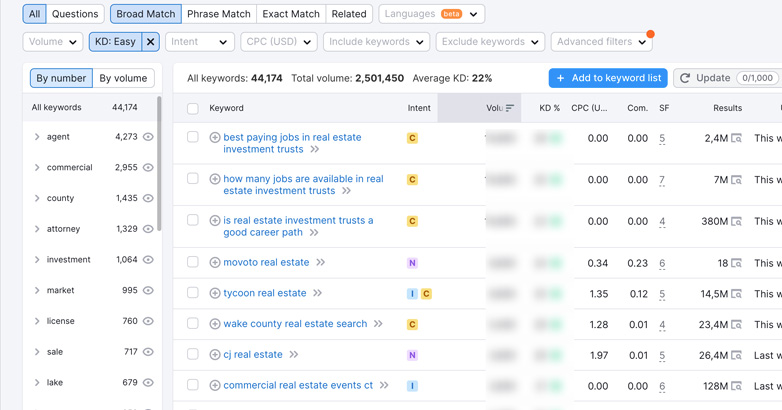This screenshot has width=782, height=410.
Task: Switch grouping to By volume
Action: (123, 78)
